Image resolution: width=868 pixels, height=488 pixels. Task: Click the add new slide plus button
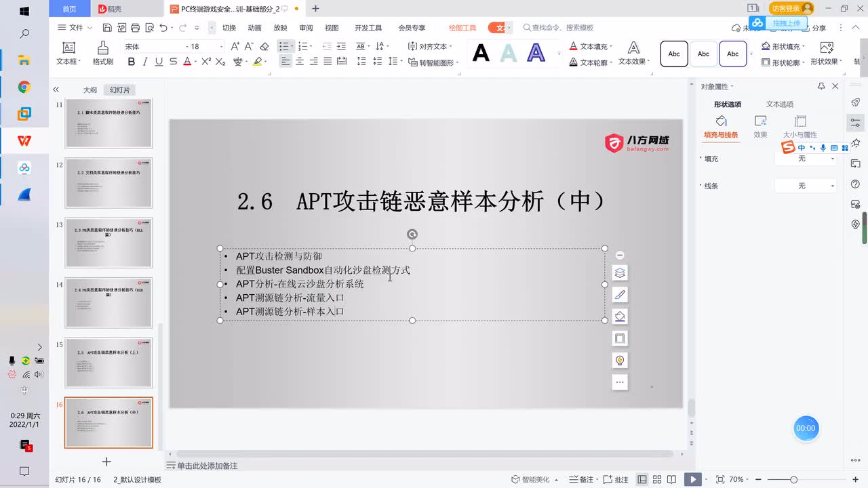coord(106,462)
